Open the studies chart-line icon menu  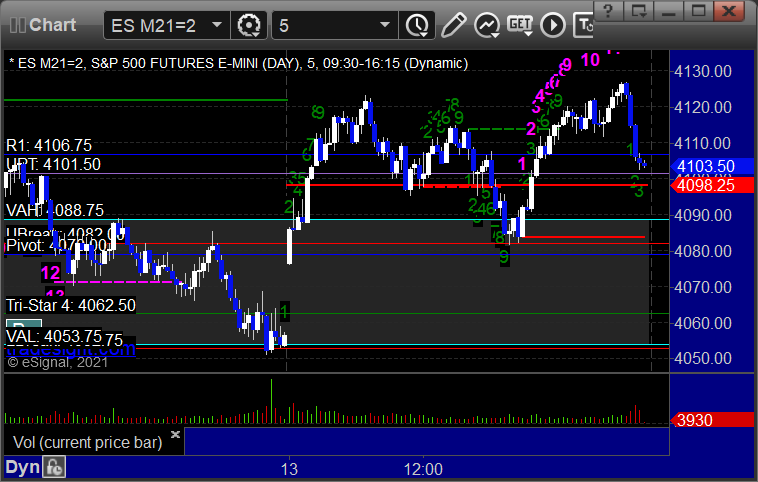click(486, 25)
